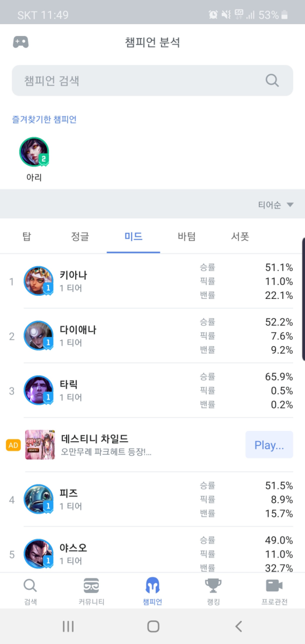Switch to the 탑 lane tab
305x644 pixels.
(27, 236)
